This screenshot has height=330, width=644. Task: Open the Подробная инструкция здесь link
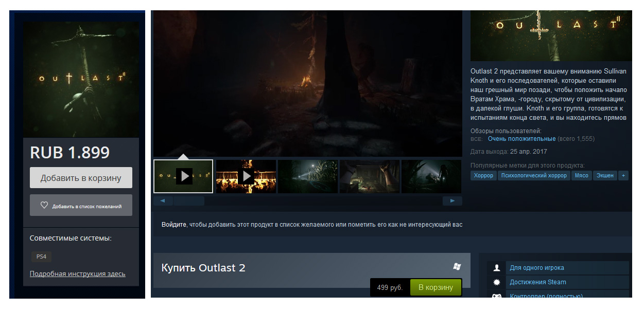[x=77, y=274]
